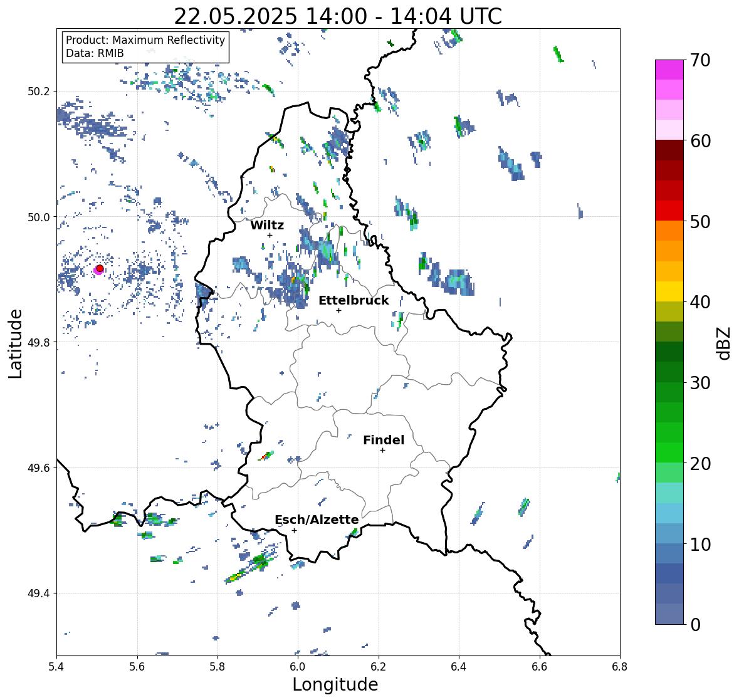Pick the bright green colorbar segment above 20

tap(669, 452)
